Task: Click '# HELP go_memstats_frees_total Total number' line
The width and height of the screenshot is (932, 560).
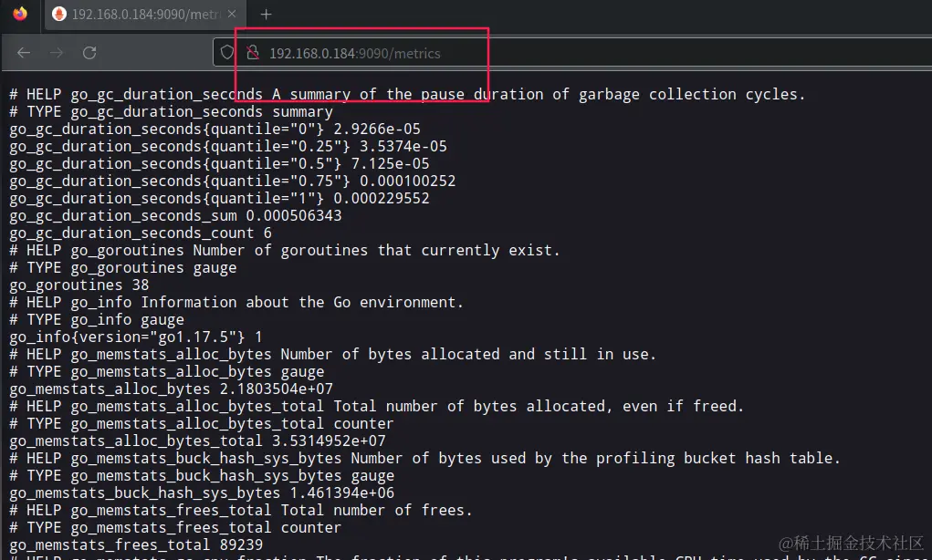Action: pos(241,510)
